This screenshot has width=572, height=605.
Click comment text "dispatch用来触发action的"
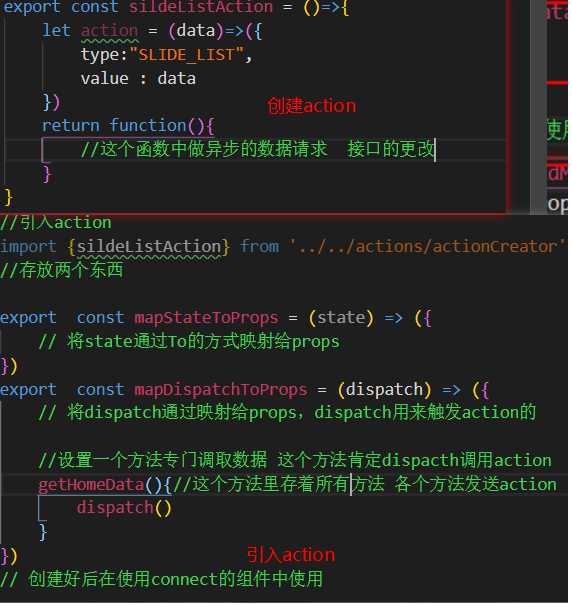(x=425, y=412)
